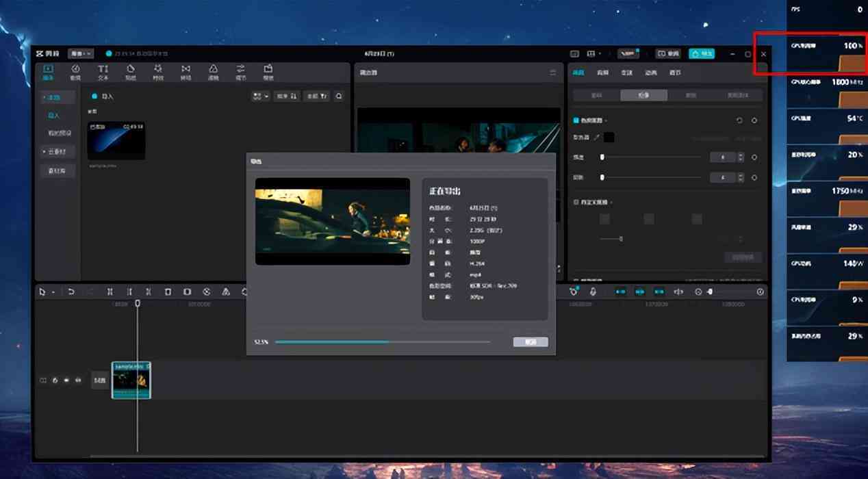Click the 取消 cancel button in the export dialog
Image resolution: width=868 pixels, height=479 pixels.
coord(531,341)
